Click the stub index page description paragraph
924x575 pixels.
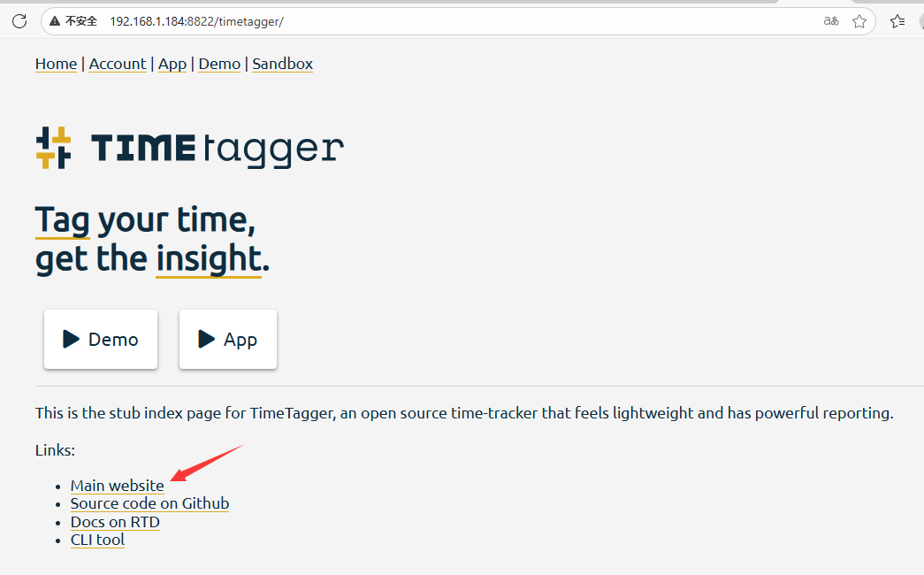coord(463,413)
